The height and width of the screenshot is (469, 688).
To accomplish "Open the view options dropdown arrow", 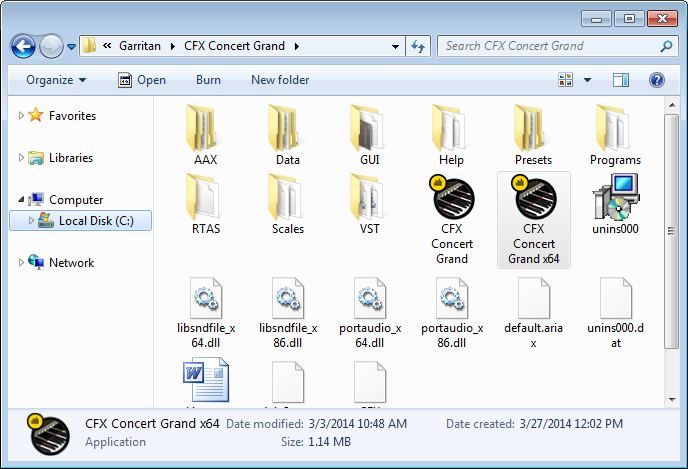I will 587,80.
